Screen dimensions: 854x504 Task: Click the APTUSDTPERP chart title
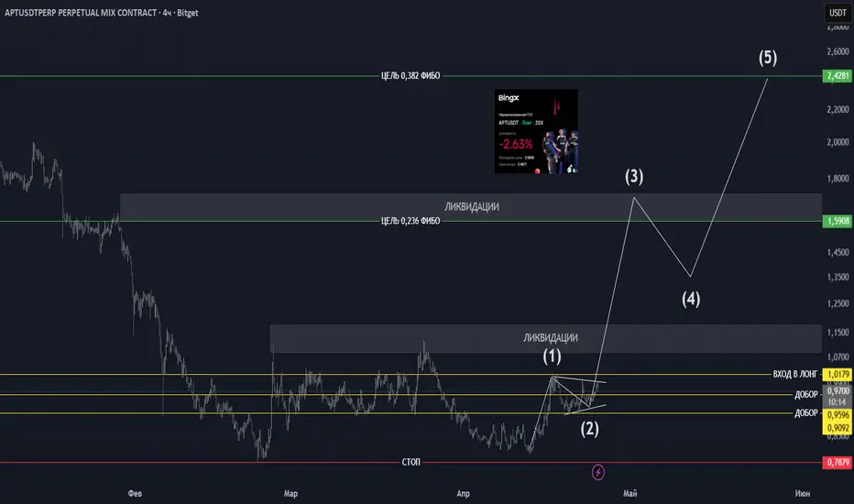click(x=102, y=13)
